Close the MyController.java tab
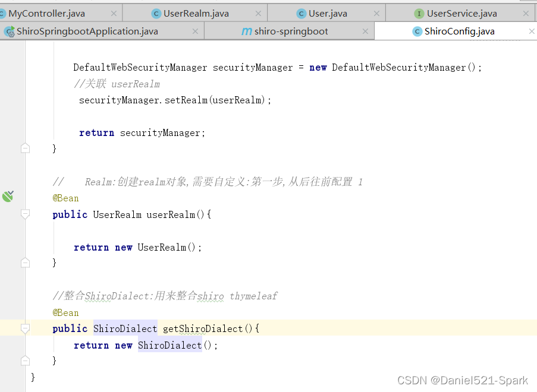537x392 pixels. [114, 14]
